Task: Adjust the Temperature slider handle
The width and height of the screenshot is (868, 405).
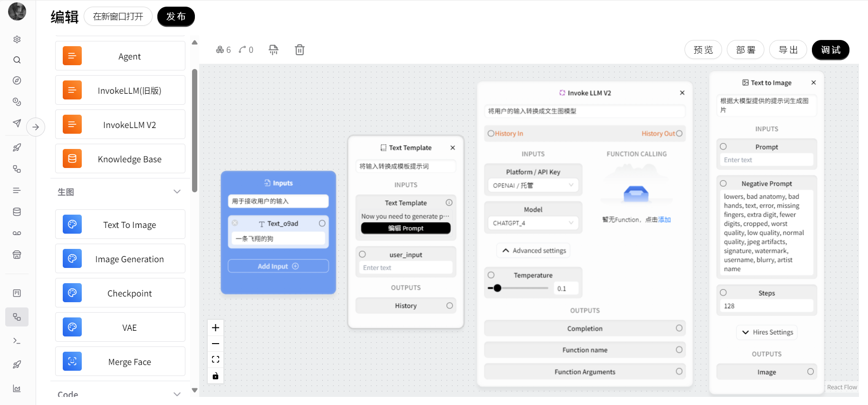Action: tap(497, 288)
